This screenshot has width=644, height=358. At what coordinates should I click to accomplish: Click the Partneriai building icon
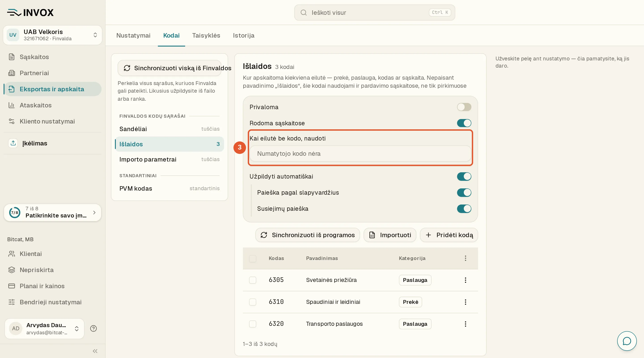(11, 73)
